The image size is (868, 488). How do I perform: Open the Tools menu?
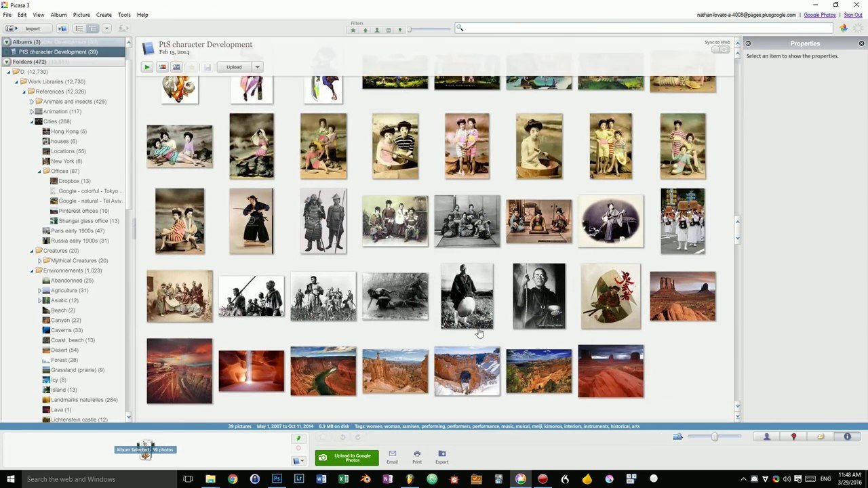(124, 15)
